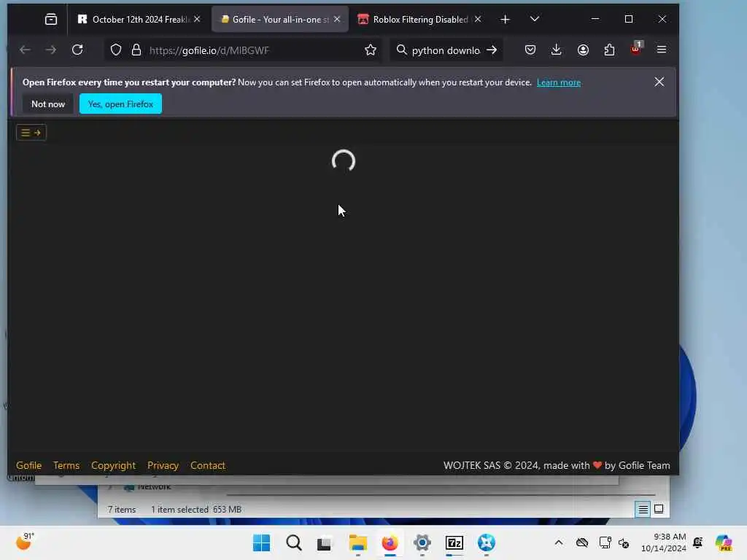Click the Firefox taskbar icon
Image resolution: width=747 pixels, height=560 pixels.
(390, 542)
